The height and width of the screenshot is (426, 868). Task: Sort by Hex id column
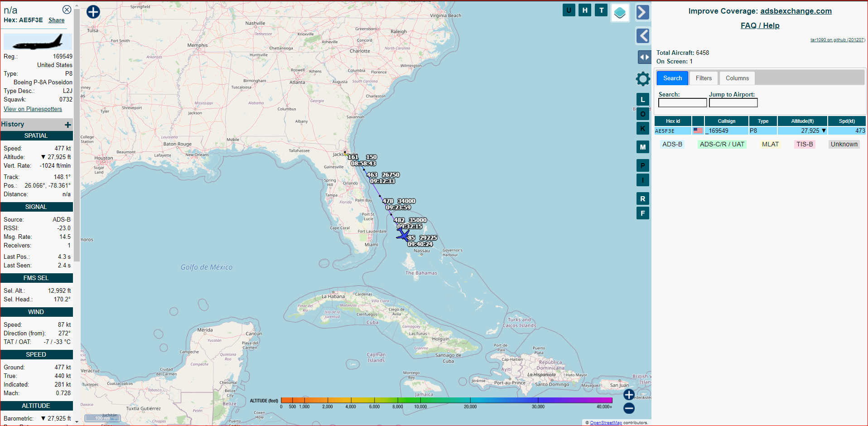673,121
